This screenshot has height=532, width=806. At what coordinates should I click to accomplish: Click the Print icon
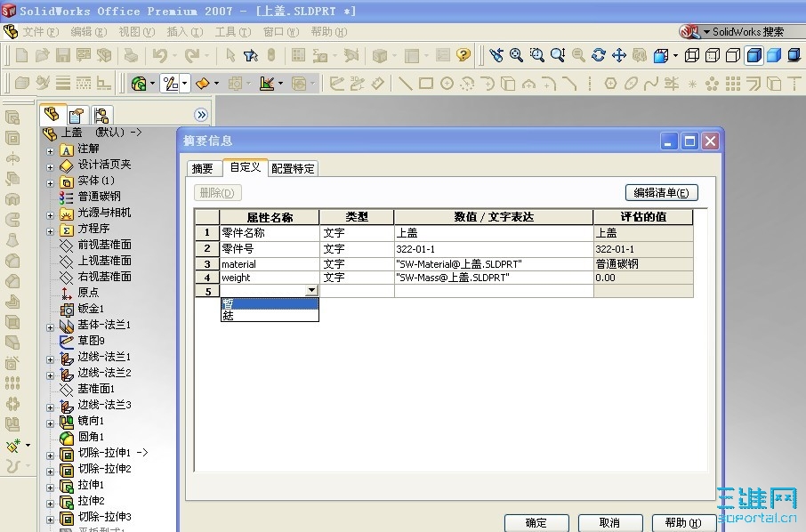pos(131,55)
